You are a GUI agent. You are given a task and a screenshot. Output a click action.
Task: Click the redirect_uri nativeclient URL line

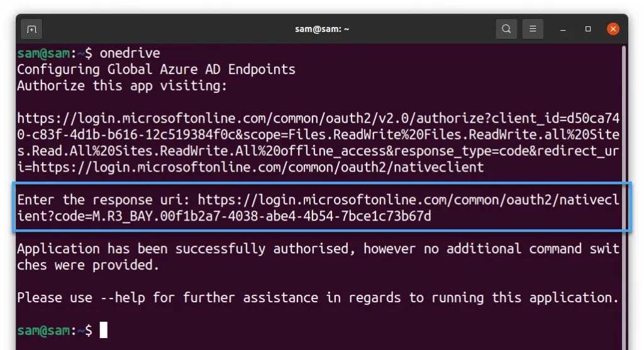pos(250,167)
